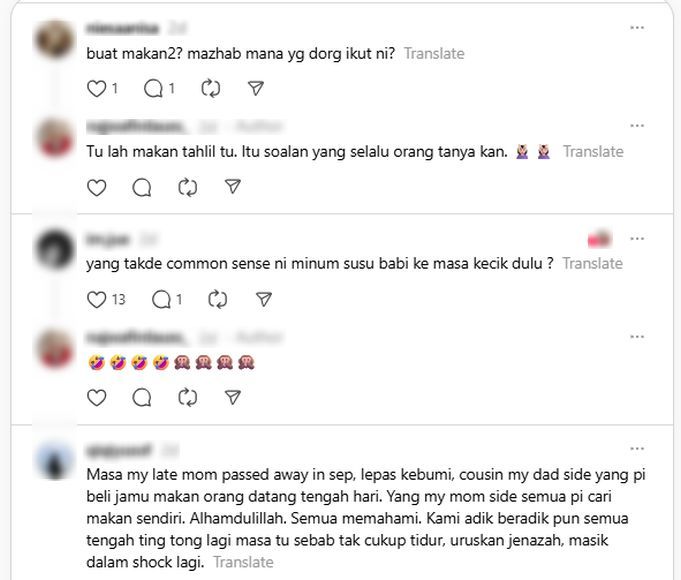Screen dimensions: 681x580
Task: Like the 'Tu lah makan tahlil tu' reply
Action: 96,188
